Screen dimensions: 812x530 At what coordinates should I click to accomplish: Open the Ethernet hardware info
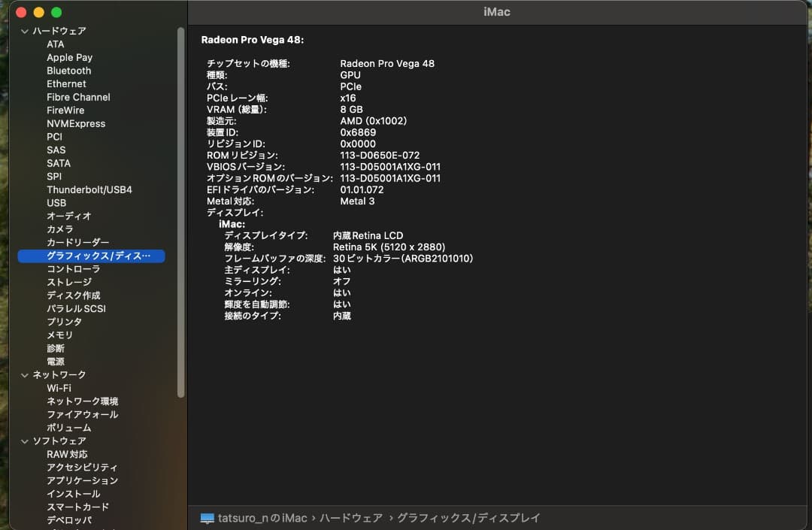pos(66,83)
